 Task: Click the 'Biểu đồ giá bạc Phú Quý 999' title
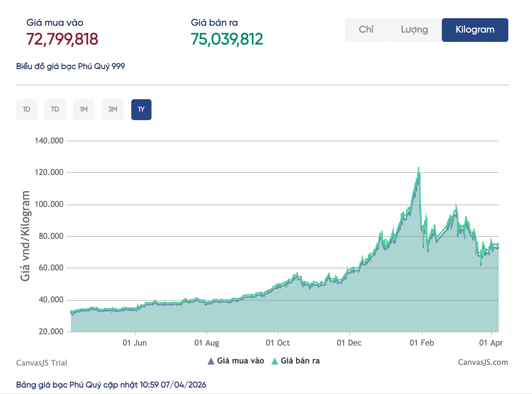(71, 66)
